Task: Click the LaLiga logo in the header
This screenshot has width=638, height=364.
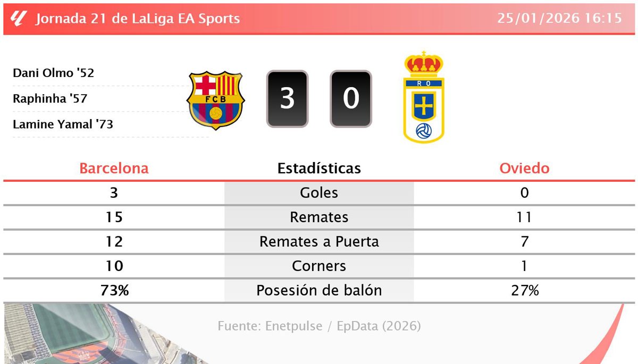Action: pyautogui.click(x=18, y=18)
